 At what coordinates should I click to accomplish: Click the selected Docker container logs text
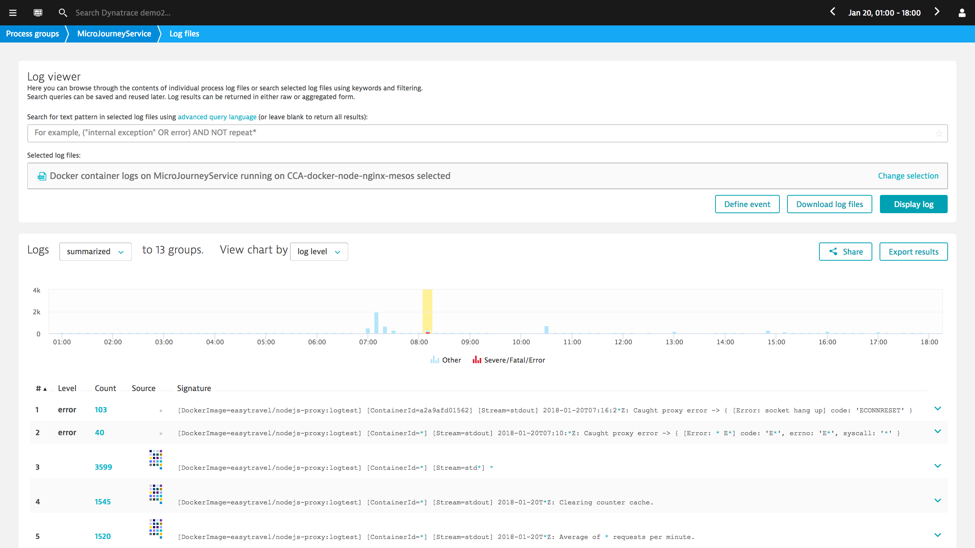[250, 176]
